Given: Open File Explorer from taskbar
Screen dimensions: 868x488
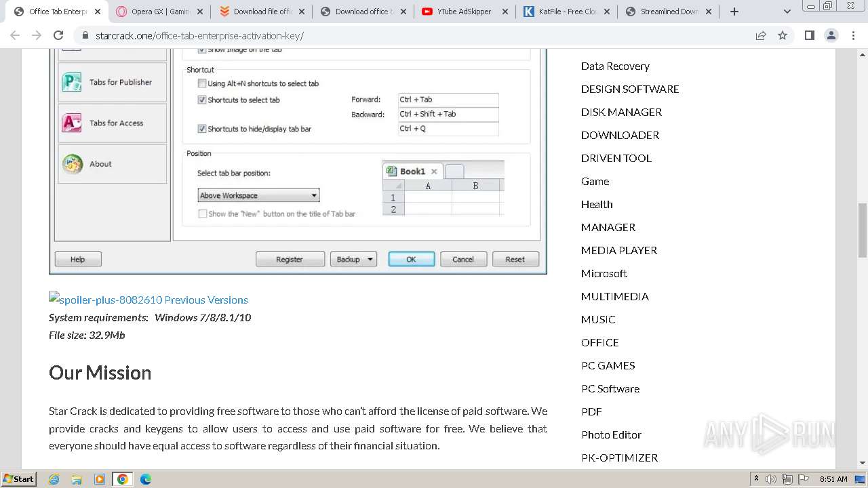Looking at the screenshot, I should pyautogui.click(x=77, y=479).
